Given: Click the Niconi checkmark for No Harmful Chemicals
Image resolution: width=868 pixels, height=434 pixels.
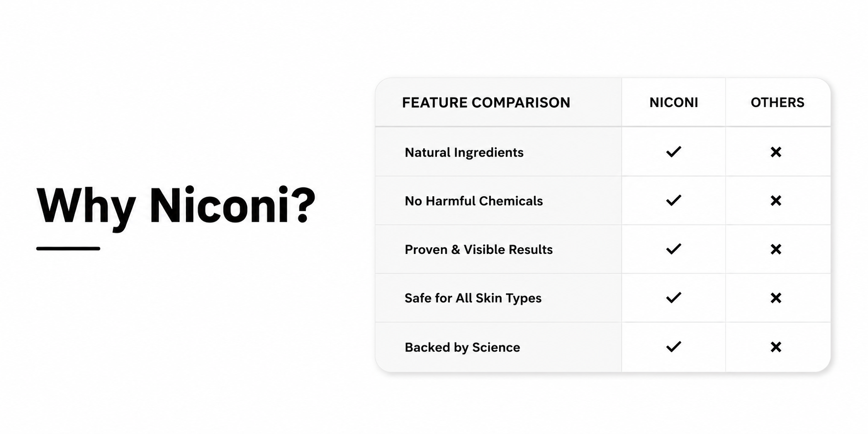Looking at the screenshot, I should click(673, 200).
